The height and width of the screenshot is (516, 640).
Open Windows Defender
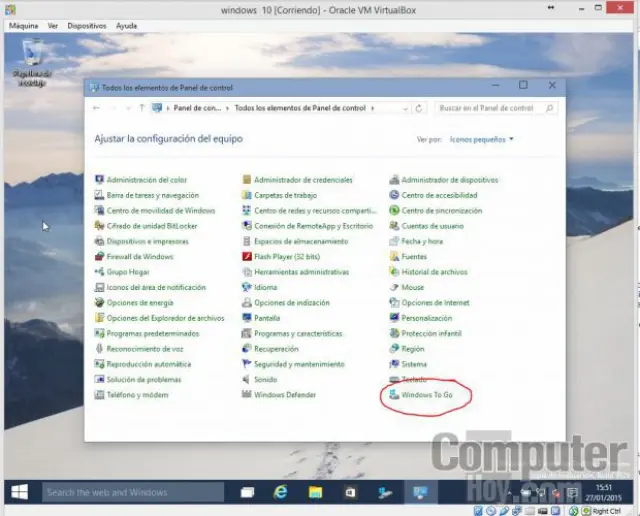pyautogui.click(x=285, y=395)
